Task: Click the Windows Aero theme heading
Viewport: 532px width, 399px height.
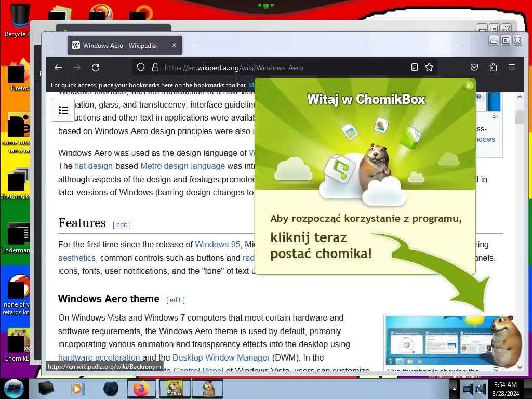Action: (109, 299)
